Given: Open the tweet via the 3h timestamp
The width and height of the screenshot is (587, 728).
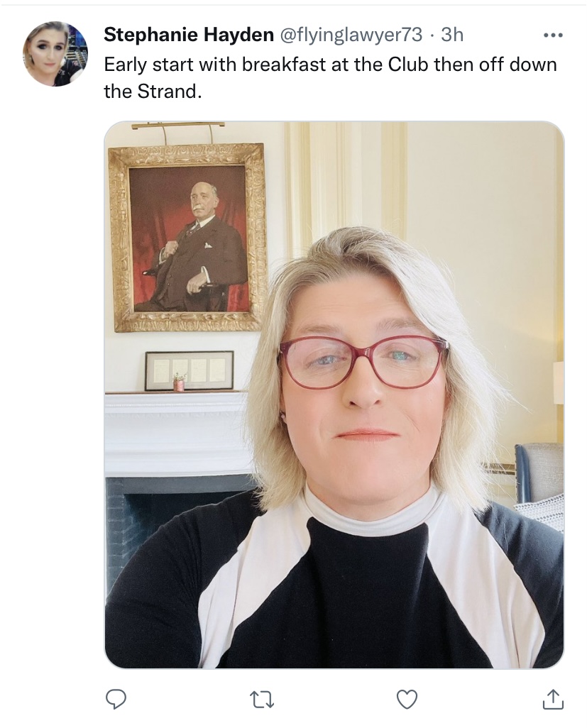Looking at the screenshot, I should [452, 34].
